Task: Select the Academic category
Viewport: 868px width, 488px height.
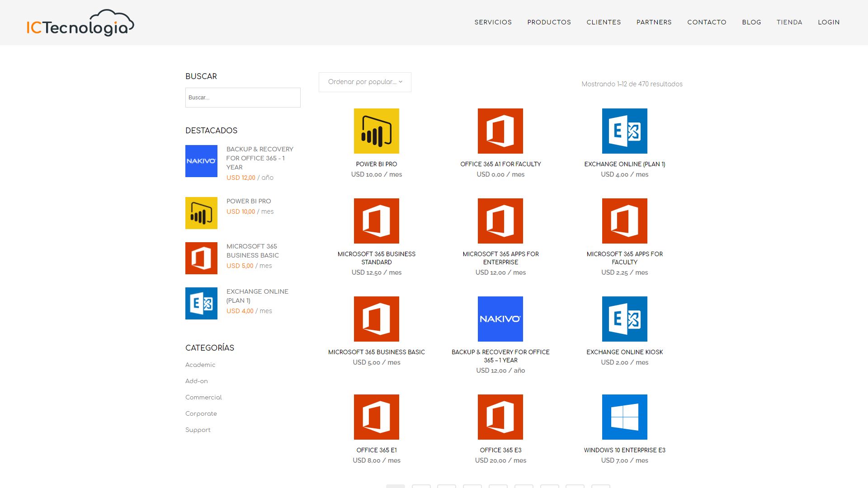Action: (x=200, y=365)
